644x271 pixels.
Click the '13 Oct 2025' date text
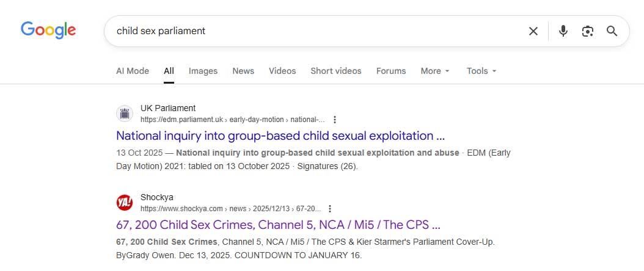point(139,153)
